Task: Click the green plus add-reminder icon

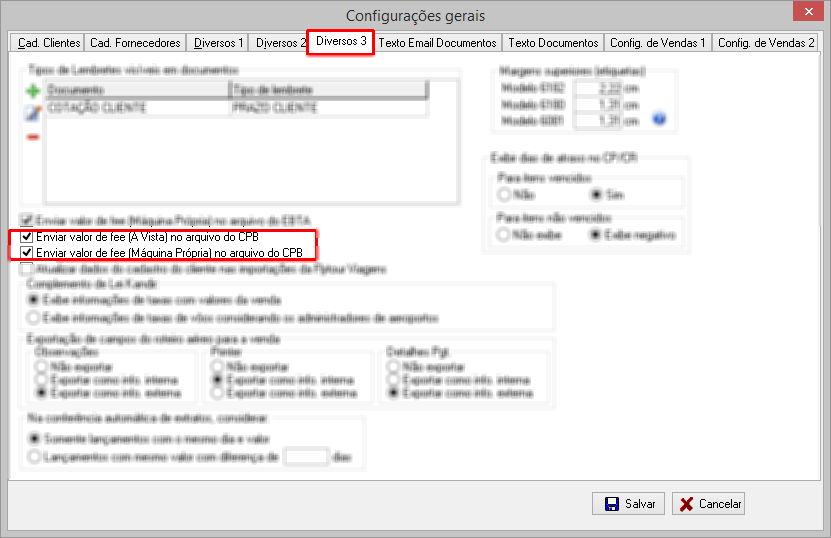Action: [x=33, y=91]
